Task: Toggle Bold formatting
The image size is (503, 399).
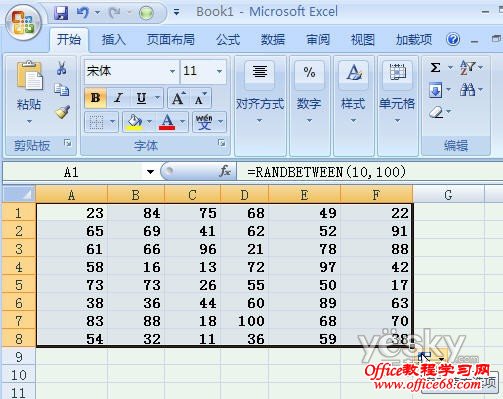Action: [95, 98]
